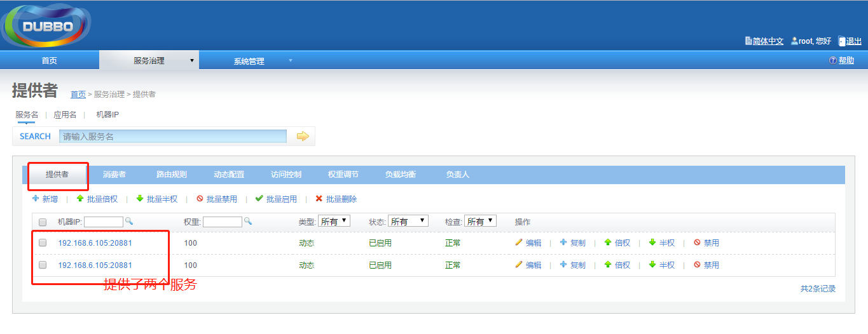Focus the 请输入服务名 search field
Viewport: 868px width, 334px height.
pyautogui.click(x=173, y=136)
